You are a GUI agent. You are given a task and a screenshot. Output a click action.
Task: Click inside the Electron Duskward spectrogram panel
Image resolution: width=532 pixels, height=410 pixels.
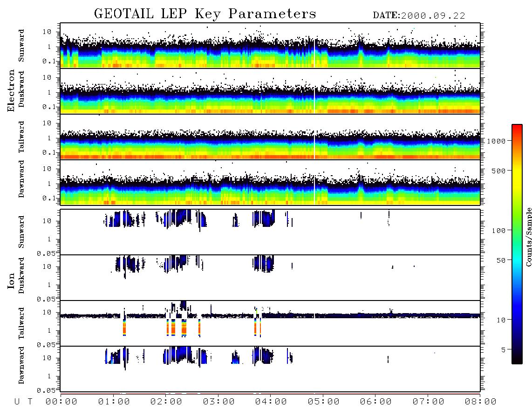tap(270, 91)
